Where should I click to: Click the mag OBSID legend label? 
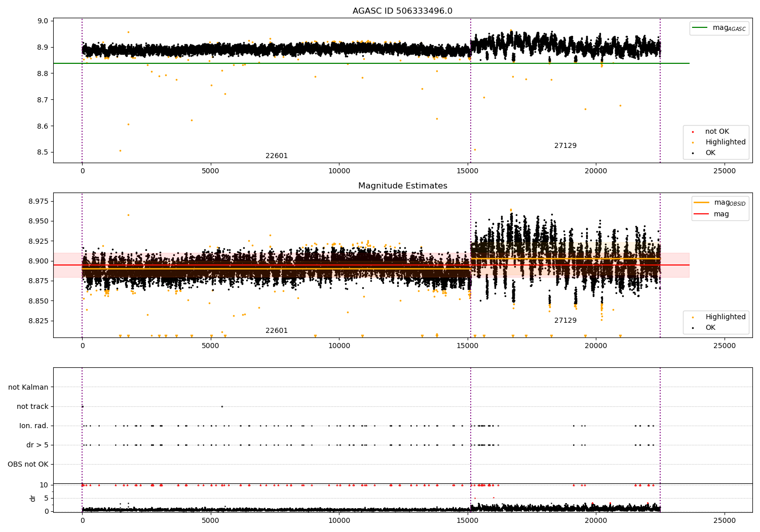pyautogui.click(x=730, y=203)
